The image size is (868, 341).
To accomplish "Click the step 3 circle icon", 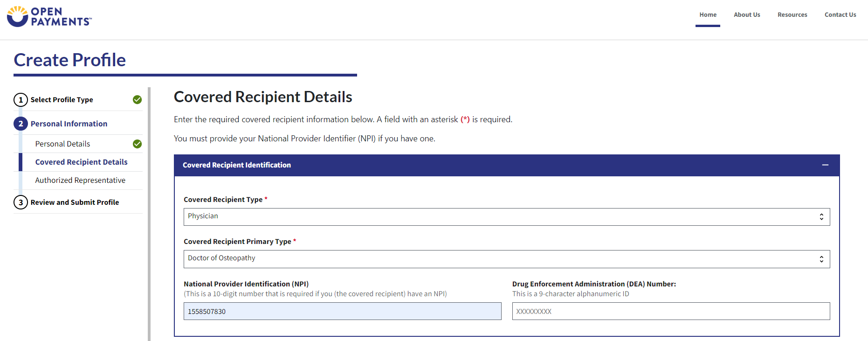I will [x=21, y=202].
